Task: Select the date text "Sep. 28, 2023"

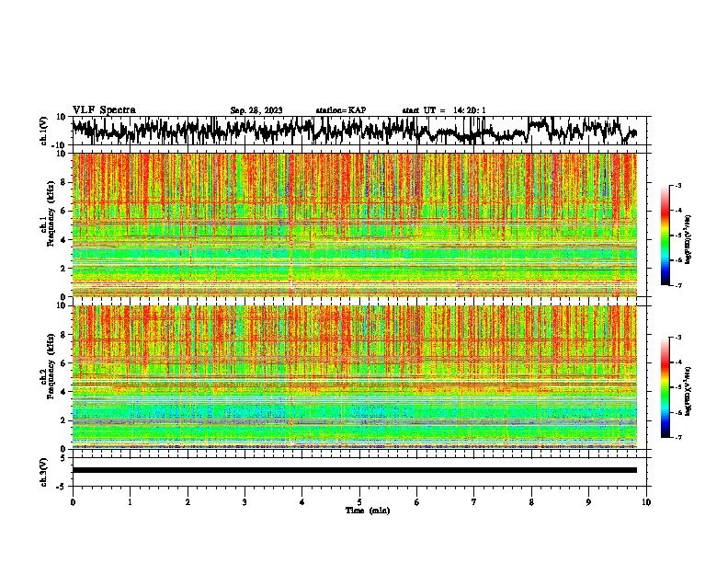Action: 256,110
